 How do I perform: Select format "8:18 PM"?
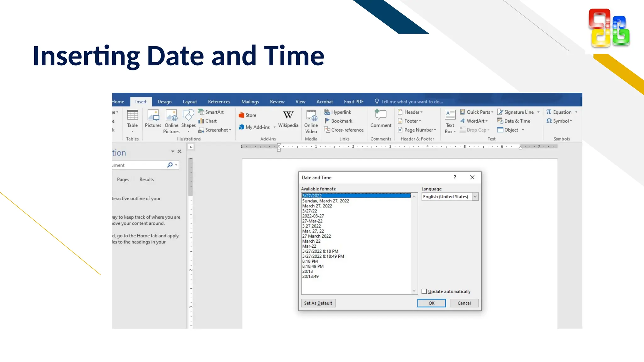tap(356, 261)
